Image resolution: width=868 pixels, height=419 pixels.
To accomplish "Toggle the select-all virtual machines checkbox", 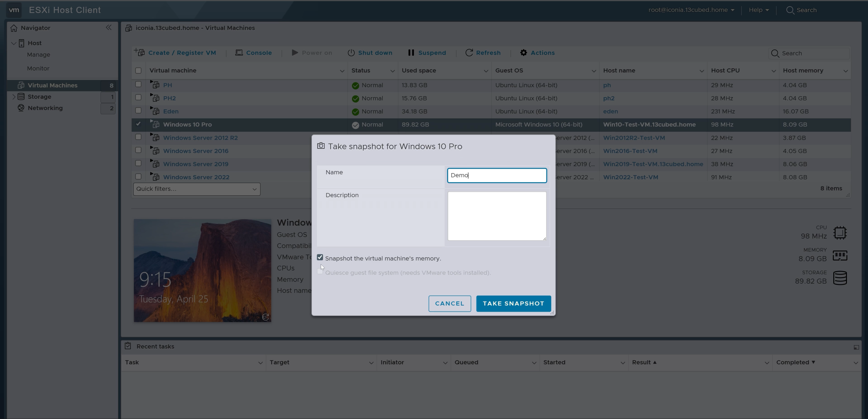I will point(138,71).
